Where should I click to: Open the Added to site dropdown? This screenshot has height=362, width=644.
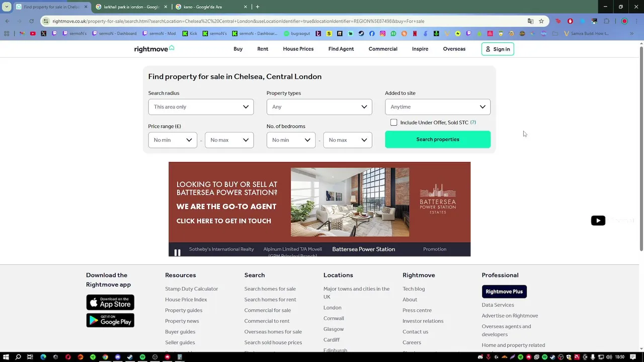437,107
